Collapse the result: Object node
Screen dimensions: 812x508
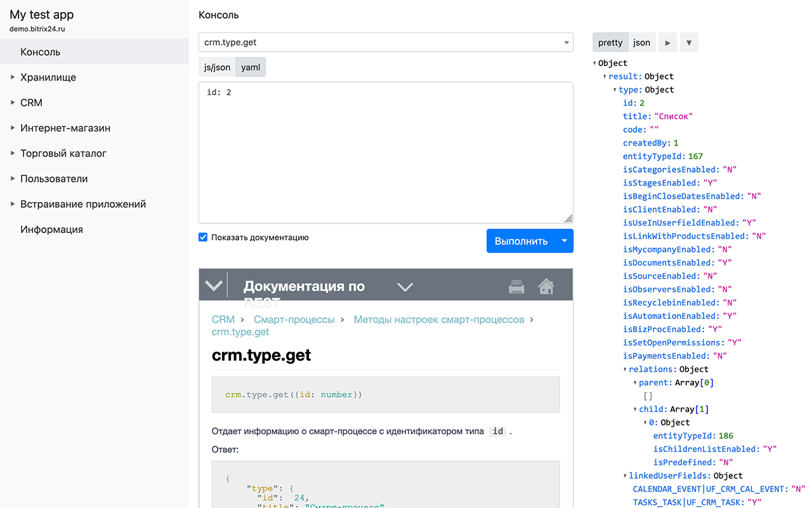click(605, 76)
